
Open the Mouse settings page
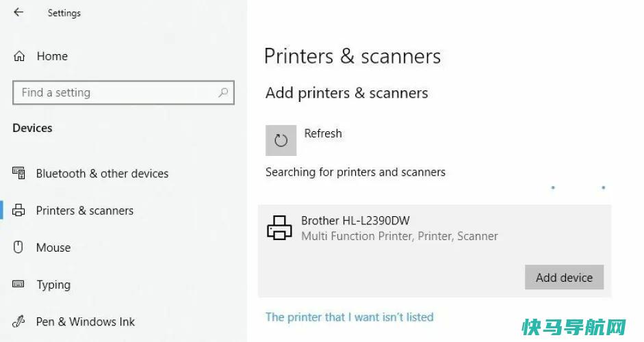[x=53, y=248]
